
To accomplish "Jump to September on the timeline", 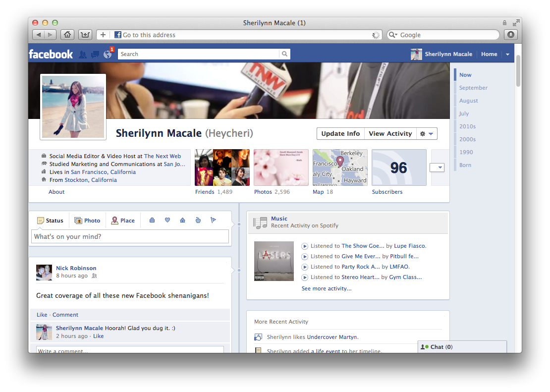I will [x=473, y=88].
